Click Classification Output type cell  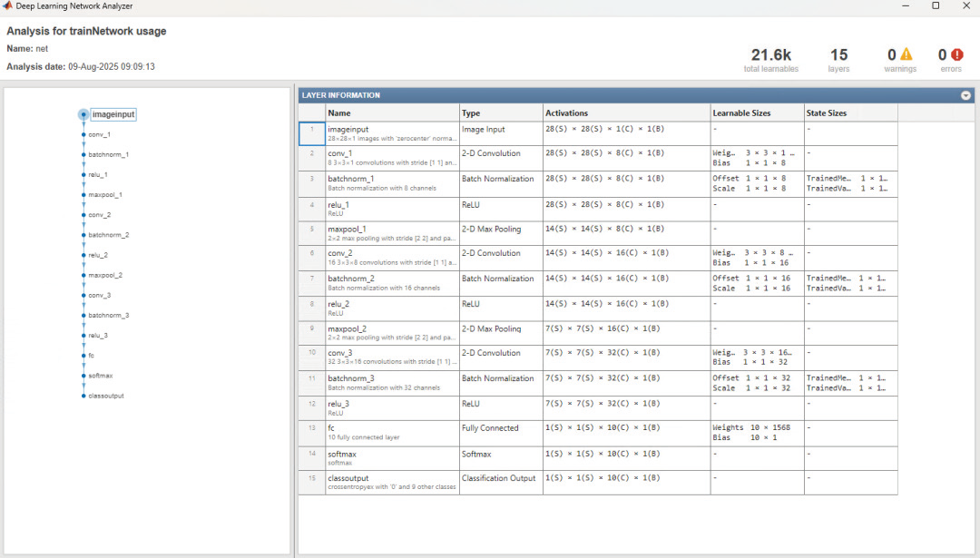(501, 483)
